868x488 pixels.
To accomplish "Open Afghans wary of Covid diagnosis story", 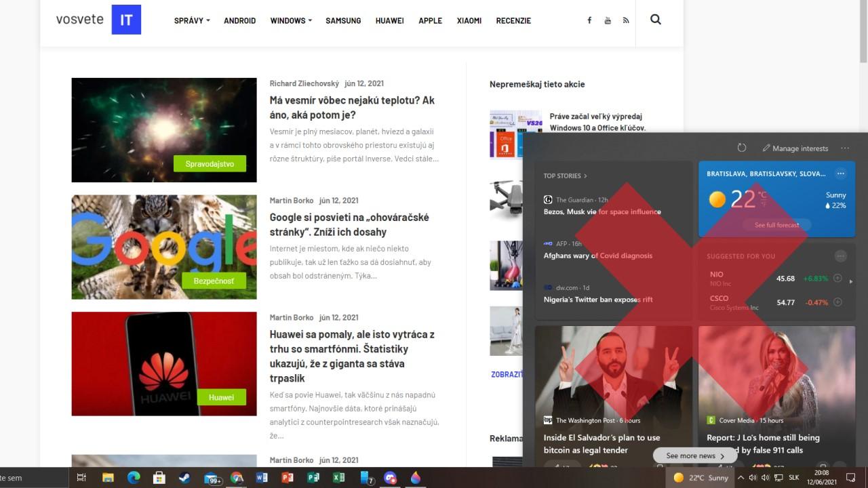I will point(597,256).
